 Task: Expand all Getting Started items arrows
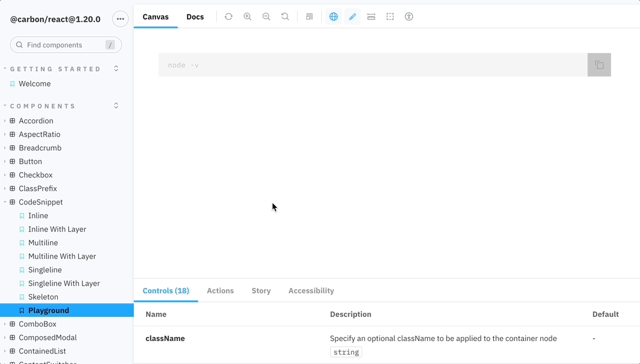(116, 68)
